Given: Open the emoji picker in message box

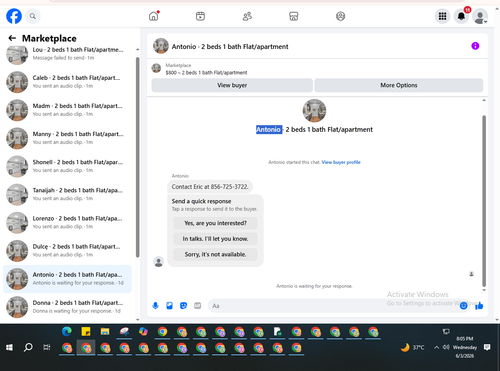Looking at the screenshot, I should click(463, 306).
